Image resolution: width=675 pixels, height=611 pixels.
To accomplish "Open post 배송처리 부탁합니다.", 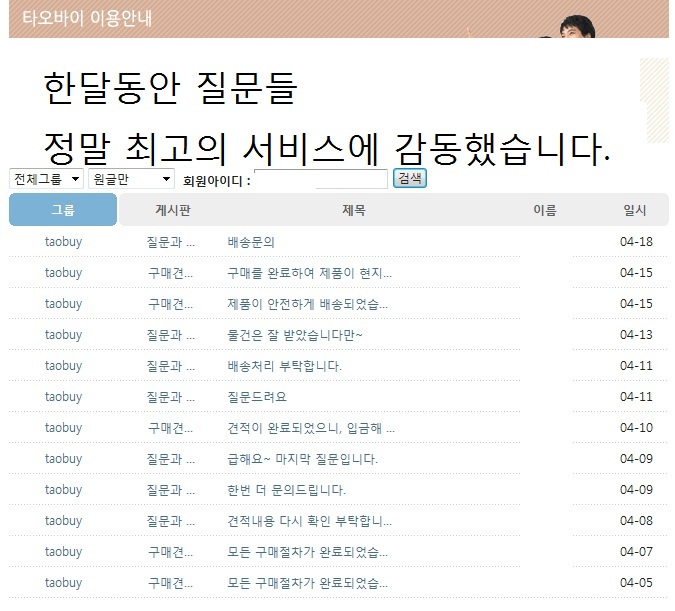I will click(284, 366).
